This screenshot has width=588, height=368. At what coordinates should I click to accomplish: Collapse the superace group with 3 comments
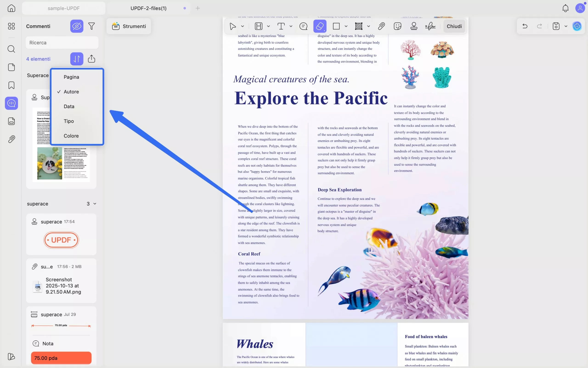tap(95, 204)
